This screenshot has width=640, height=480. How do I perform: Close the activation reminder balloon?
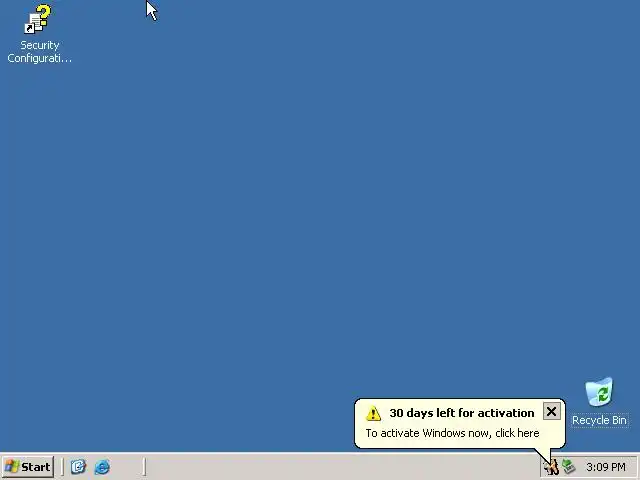(x=551, y=411)
